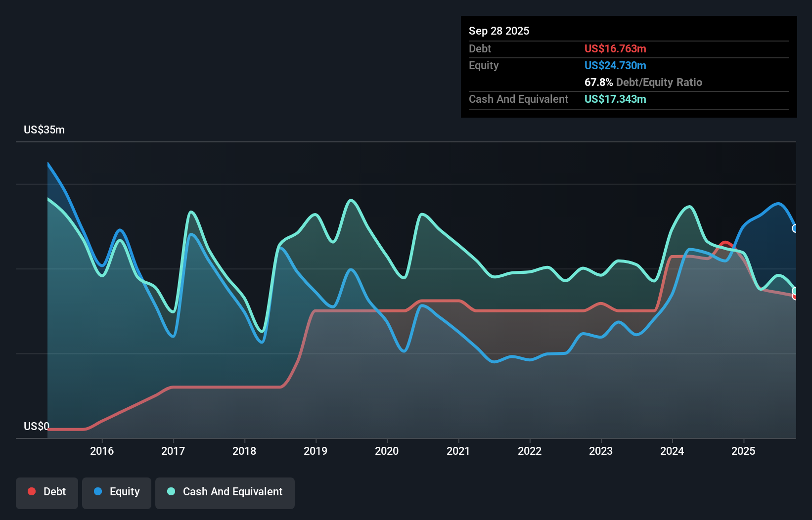812x520 pixels.
Task: Click the 2019 x-axis label
Action: click(x=316, y=451)
